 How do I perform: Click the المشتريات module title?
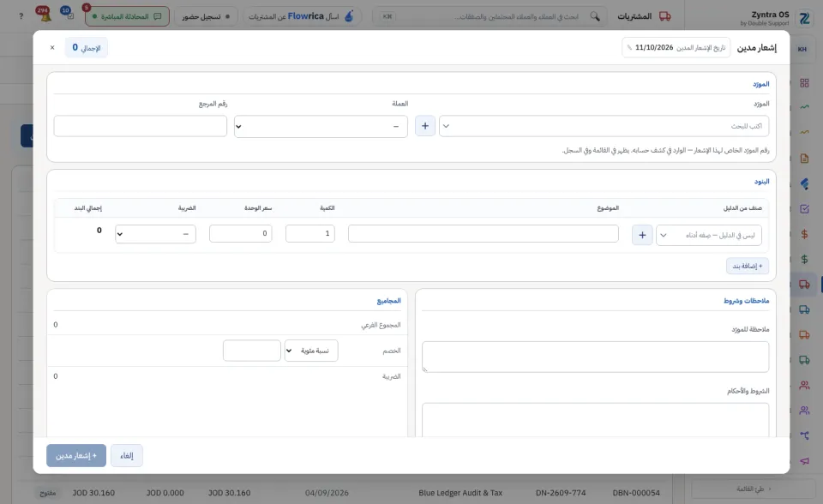click(x=634, y=16)
